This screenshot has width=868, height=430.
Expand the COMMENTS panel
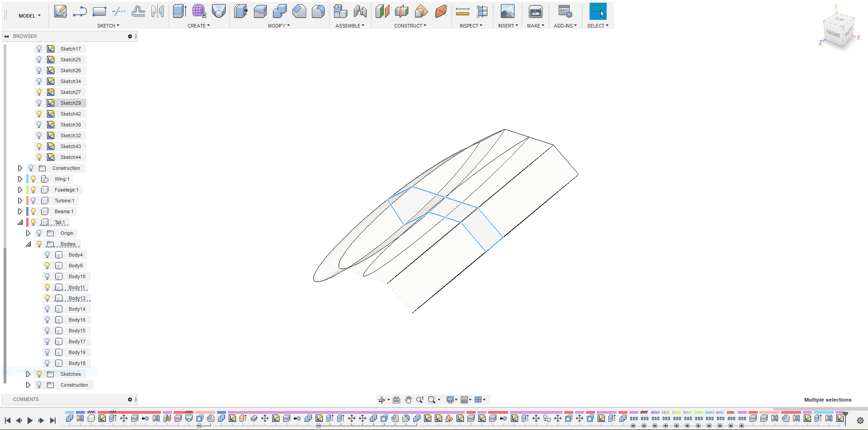pyautogui.click(x=130, y=399)
